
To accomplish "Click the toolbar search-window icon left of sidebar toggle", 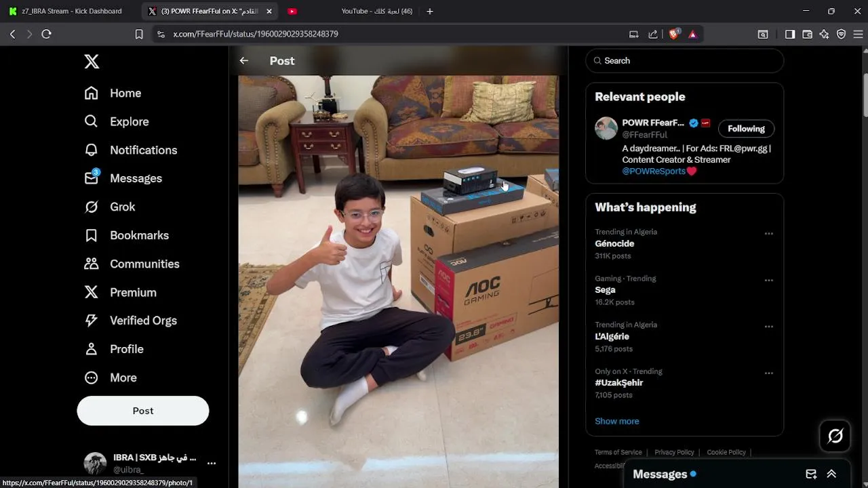I will 763,34.
